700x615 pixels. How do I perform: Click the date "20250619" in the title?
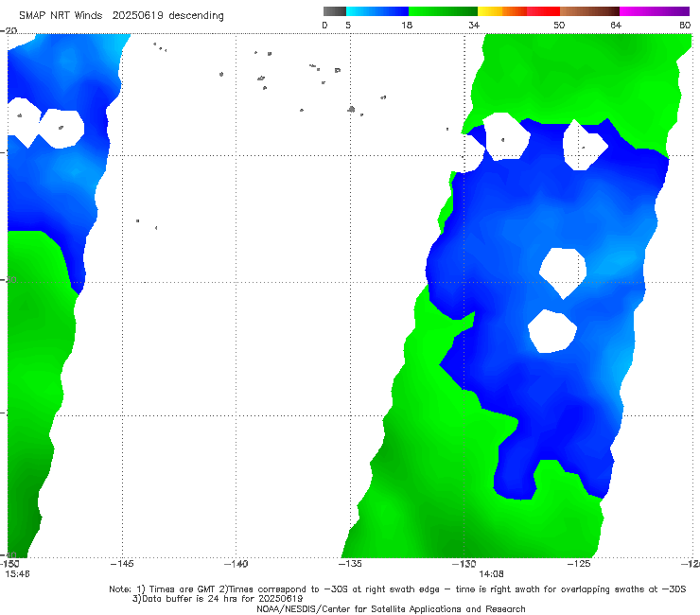tap(137, 15)
